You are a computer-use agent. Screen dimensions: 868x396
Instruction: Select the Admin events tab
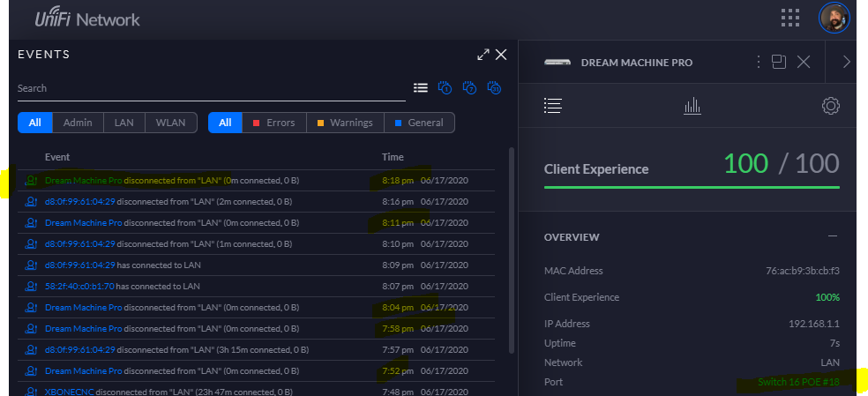coord(78,123)
